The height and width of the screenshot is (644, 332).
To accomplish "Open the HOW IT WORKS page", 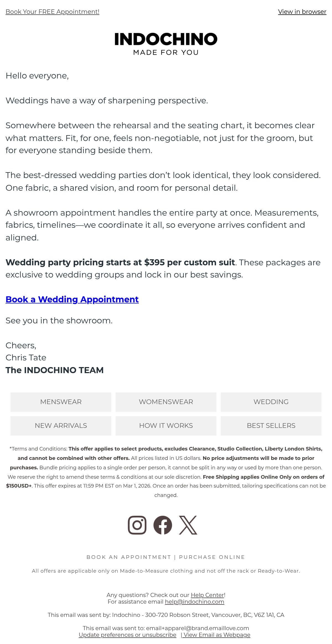I will 166,426.
